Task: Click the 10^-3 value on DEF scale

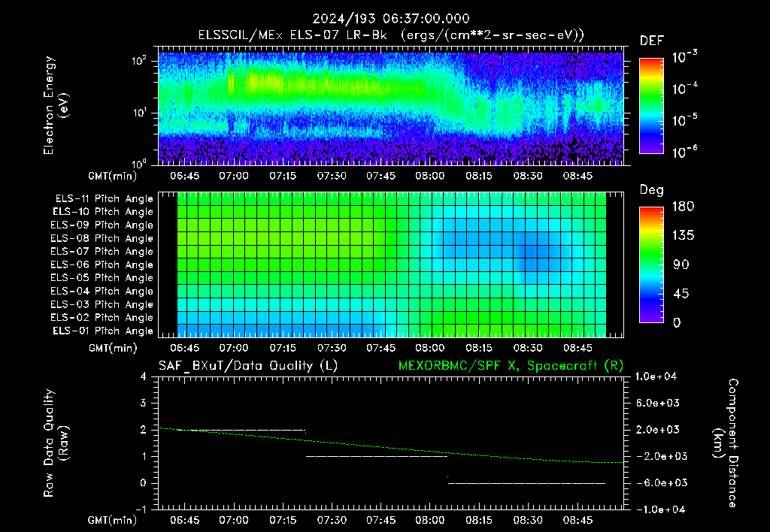Action: click(x=684, y=57)
